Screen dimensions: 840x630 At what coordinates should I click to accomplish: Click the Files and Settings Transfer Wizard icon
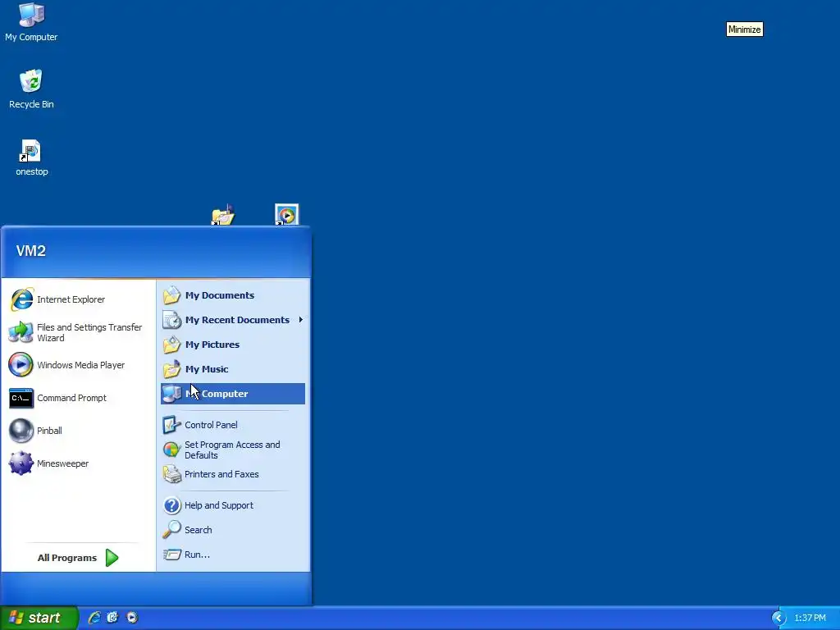(x=21, y=333)
